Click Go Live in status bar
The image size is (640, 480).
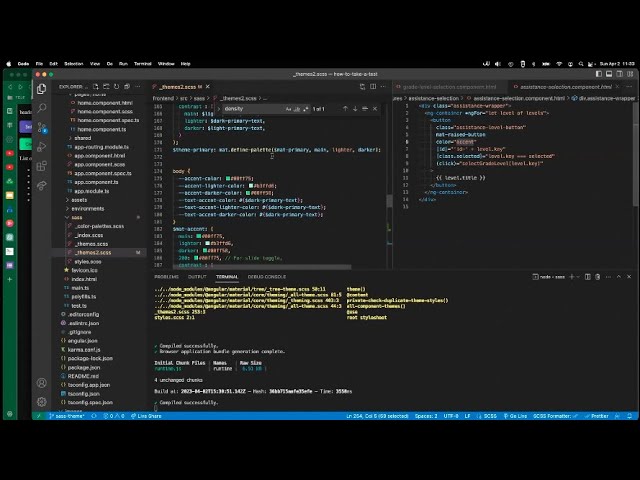pyautogui.click(x=515, y=416)
